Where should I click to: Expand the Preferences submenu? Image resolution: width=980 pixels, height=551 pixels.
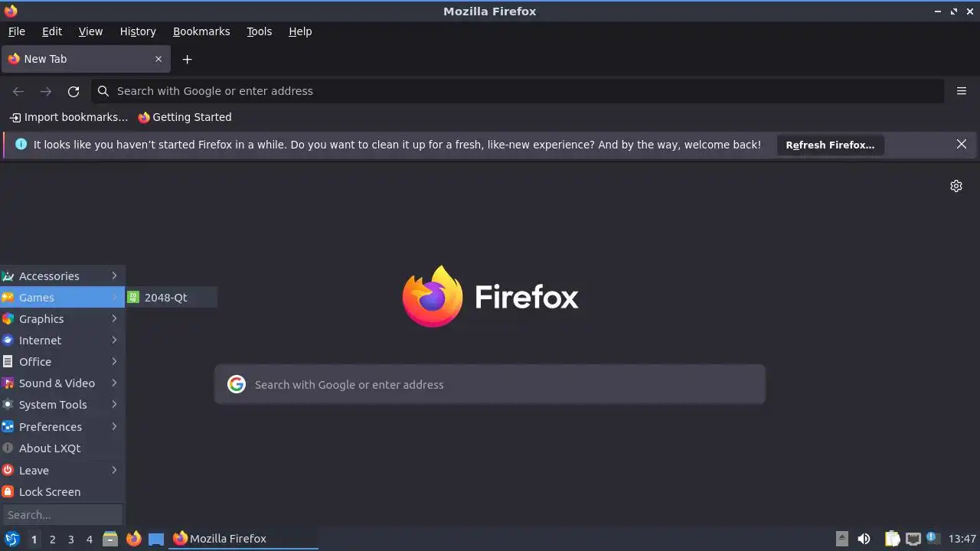pos(62,427)
